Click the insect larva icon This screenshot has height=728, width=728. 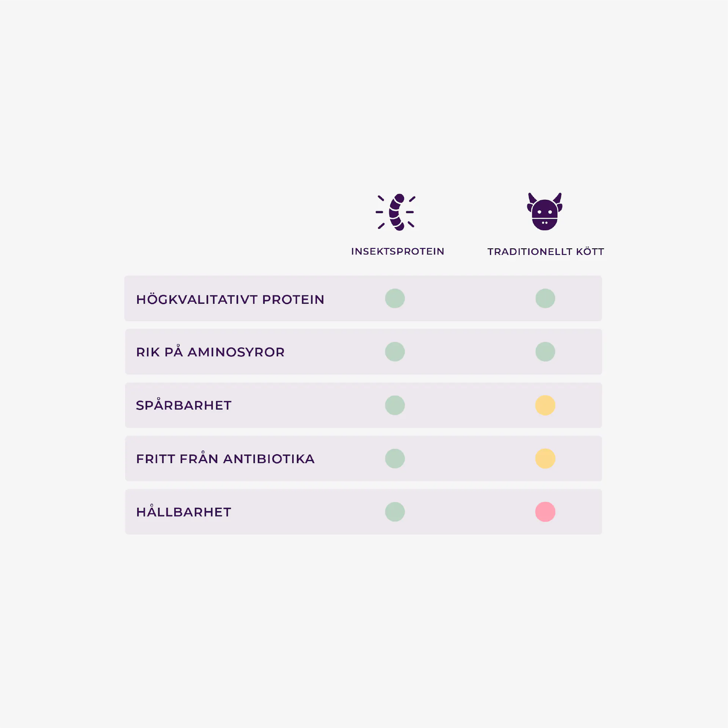click(395, 212)
